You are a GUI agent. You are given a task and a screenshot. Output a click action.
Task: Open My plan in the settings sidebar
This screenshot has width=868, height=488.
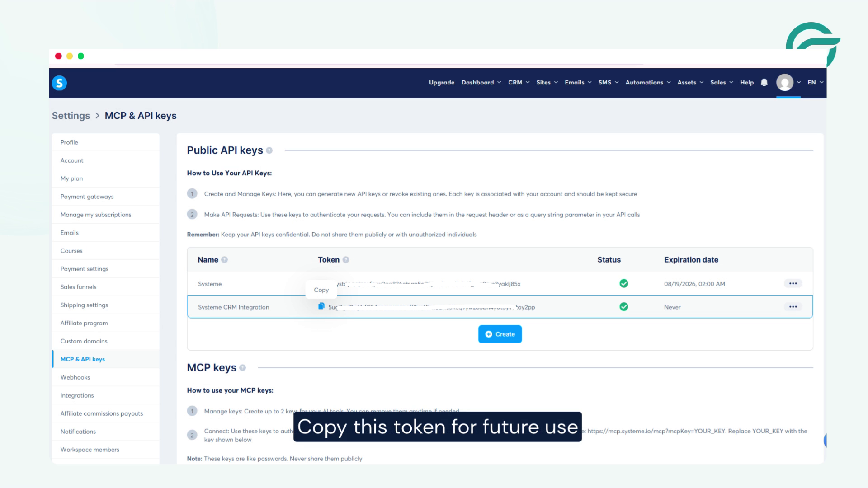pyautogui.click(x=106, y=178)
